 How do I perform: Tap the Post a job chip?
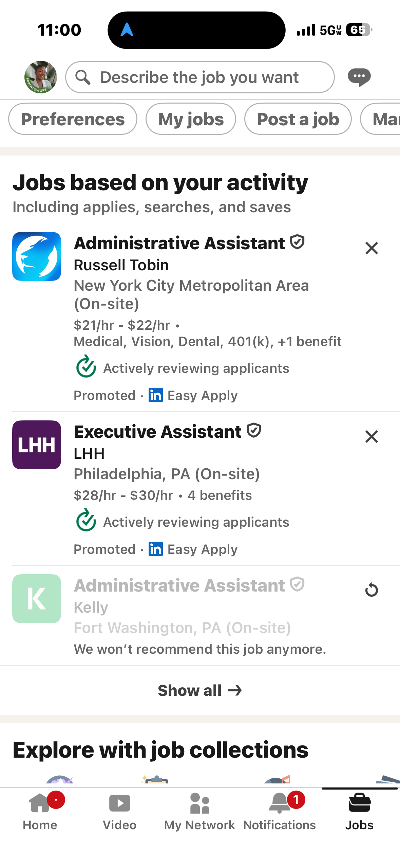[298, 119]
